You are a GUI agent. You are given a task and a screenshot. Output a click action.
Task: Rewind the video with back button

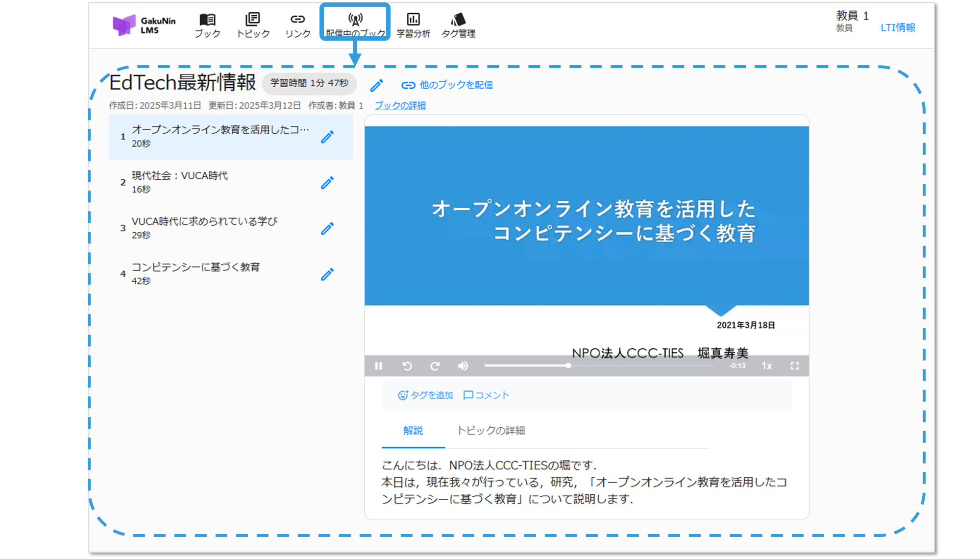(x=407, y=366)
